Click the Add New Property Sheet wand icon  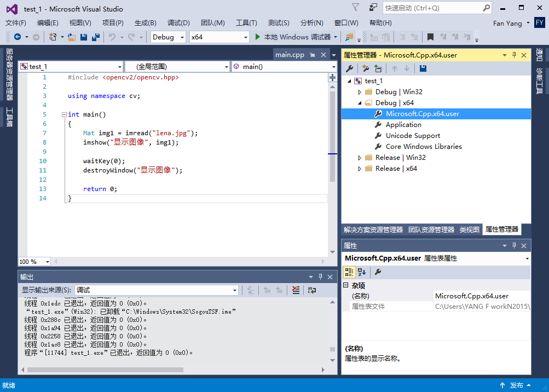(x=365, y=68)
